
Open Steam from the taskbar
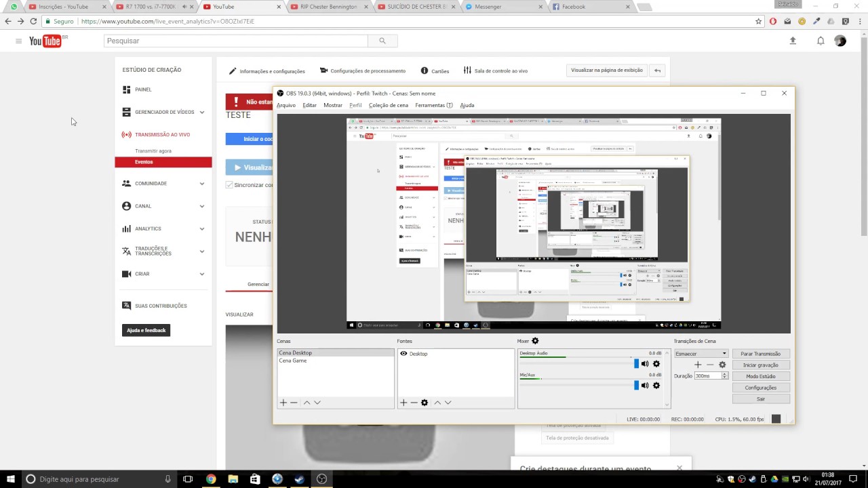299,479
